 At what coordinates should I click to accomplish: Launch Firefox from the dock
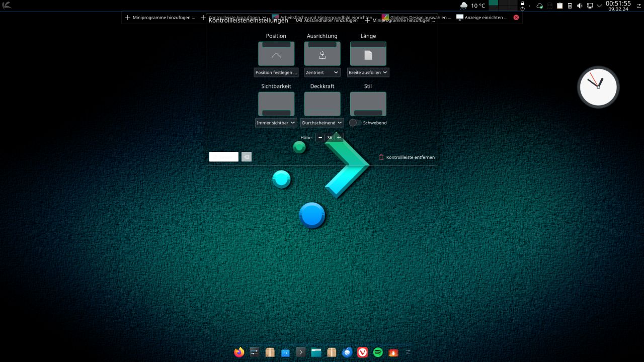(x=239, y=352)
